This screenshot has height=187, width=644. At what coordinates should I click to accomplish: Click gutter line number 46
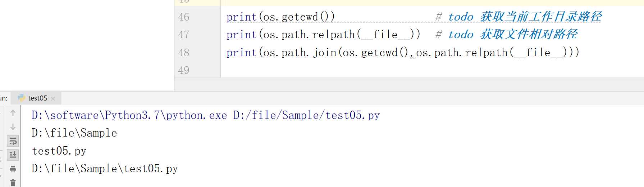click(183, 17)
